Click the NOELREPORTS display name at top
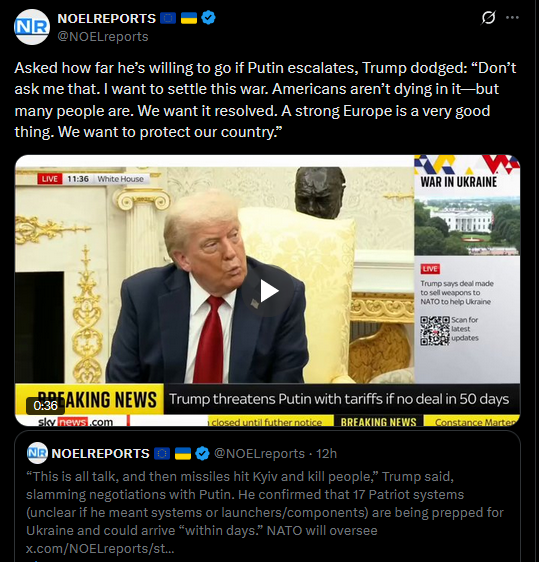Viewport: 539px width, 562px height. click(107, 18)
